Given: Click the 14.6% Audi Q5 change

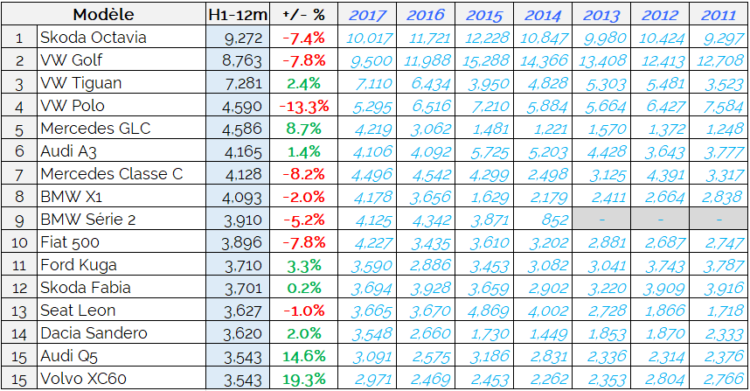Looking at the screenshot, I should click(x=303, y=356).
